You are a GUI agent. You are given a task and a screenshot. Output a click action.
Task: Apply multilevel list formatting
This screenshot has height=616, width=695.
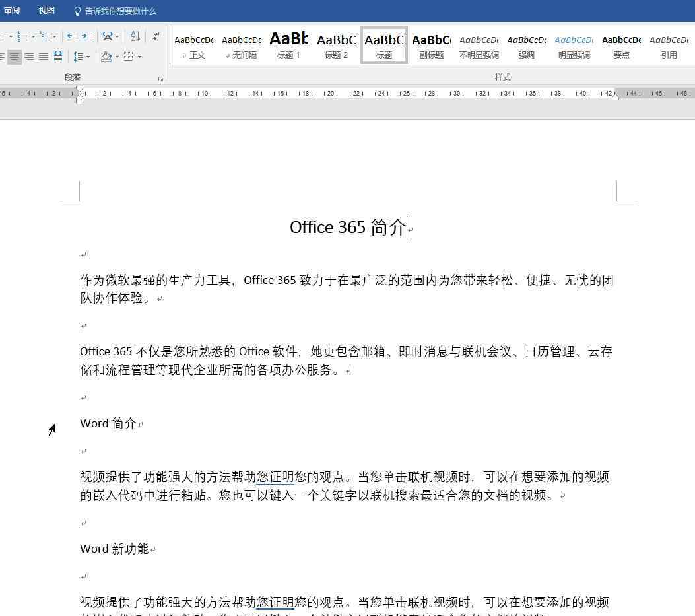coord(45,36)
